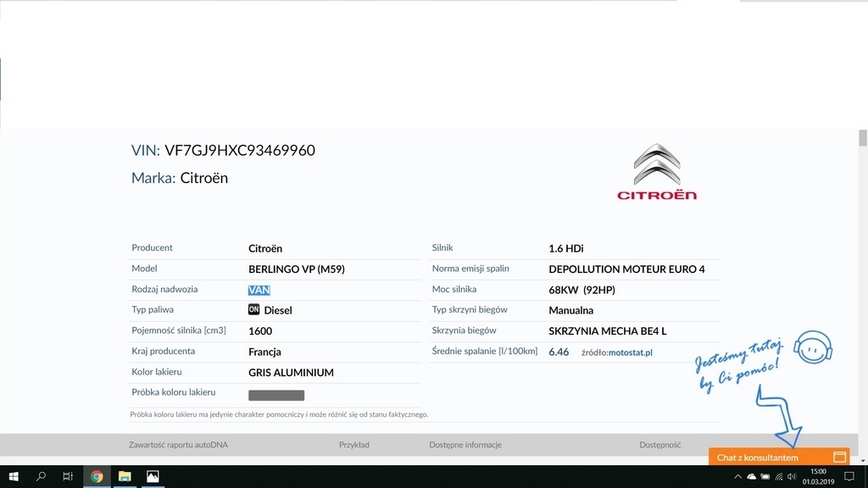Click the GRIS ALUMINIUM paint color value

[x=291, y=373]
